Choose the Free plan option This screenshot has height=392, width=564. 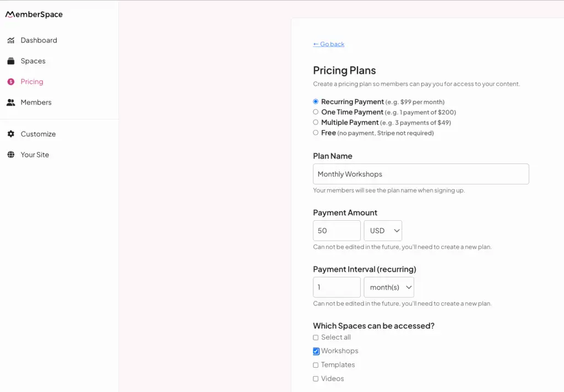click(x=316, y=133)
